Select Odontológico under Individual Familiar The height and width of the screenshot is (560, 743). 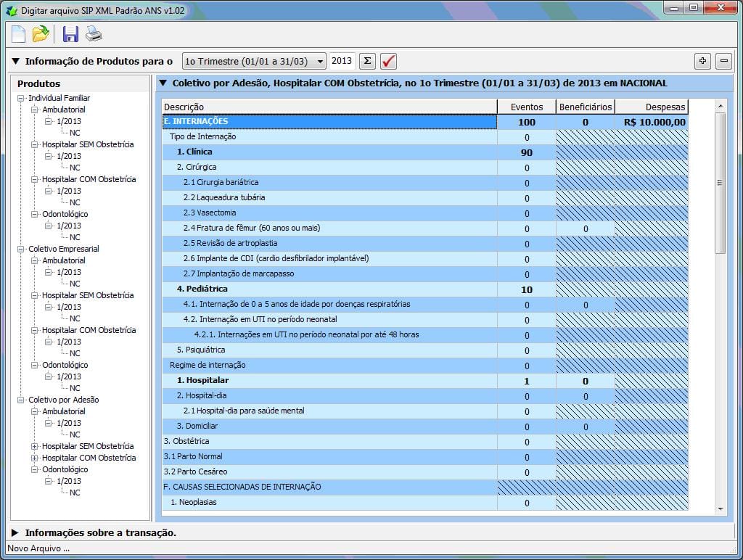(65, 214)
